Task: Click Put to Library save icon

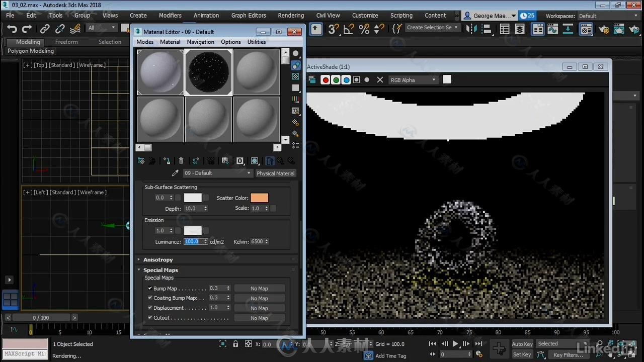Action: coord(225,161)
